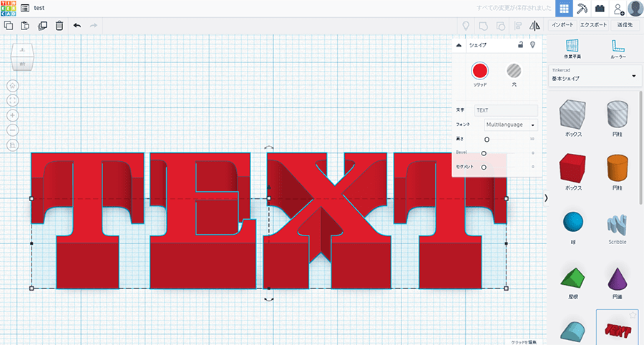This screenshot has height=345, width=644.
Task: Zoom out with minus icon
Action: coord(13,130)
